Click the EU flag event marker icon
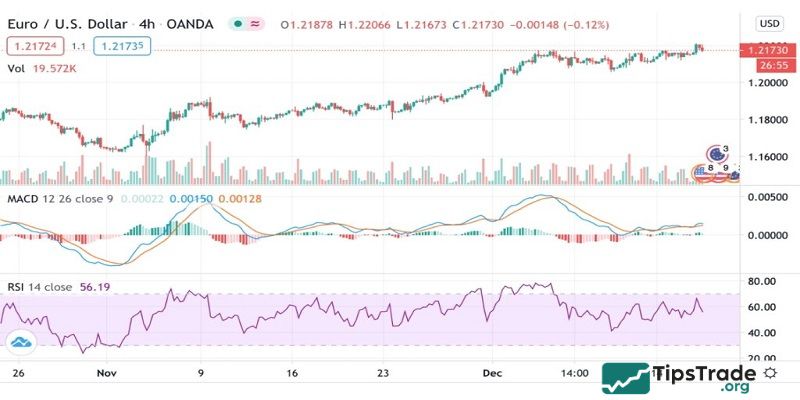 tap(714, 155)
